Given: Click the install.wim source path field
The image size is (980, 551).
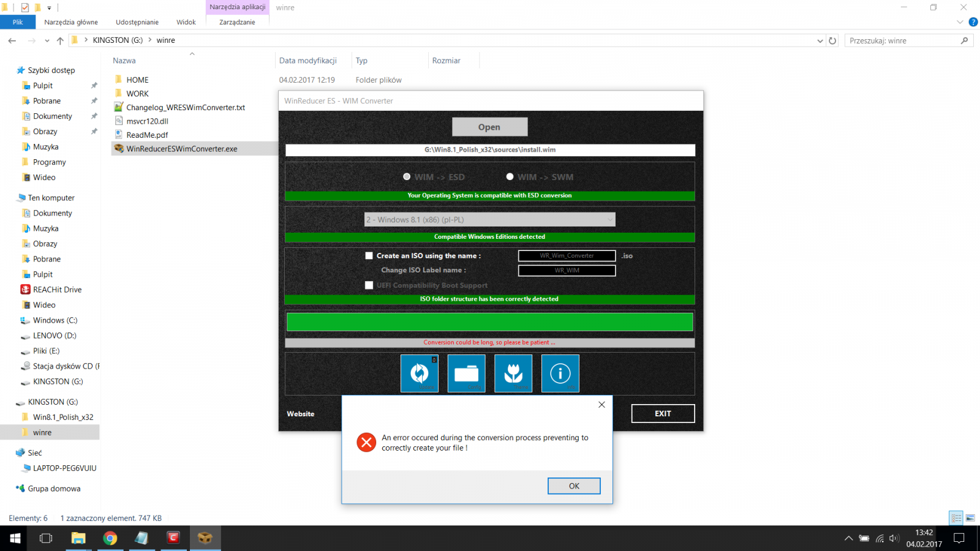Looking at the screenshot, I should click(490, 150).
